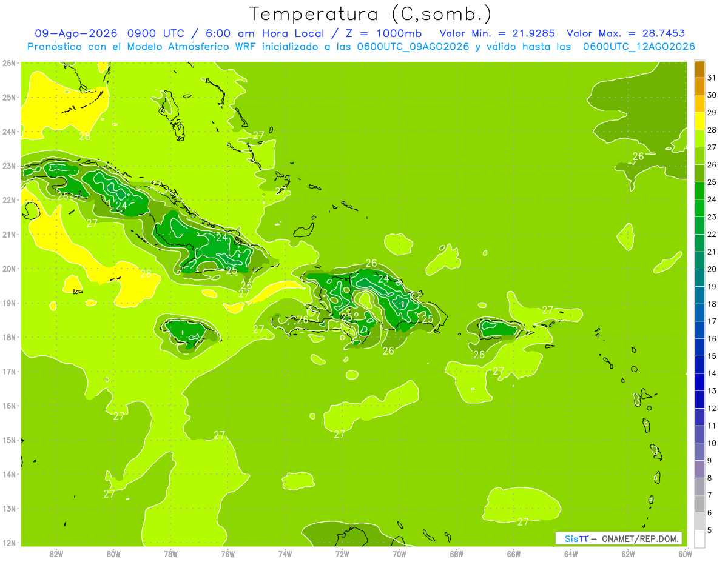Click the longitude axis label '74W'
This screenshot has height=562, width=728.
(285, 554)
